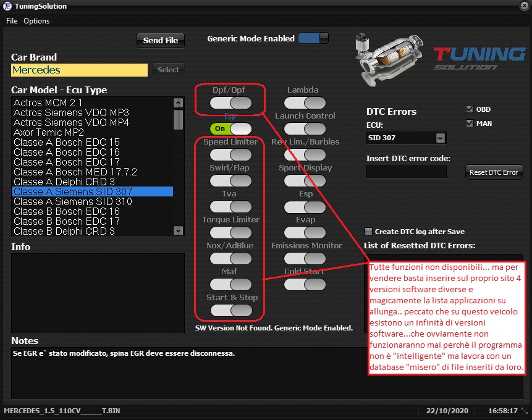The width and height of the screenshot is (532, 420).
Task: Click the Car Brand field showing Mercedes
Action: [79, 70]
